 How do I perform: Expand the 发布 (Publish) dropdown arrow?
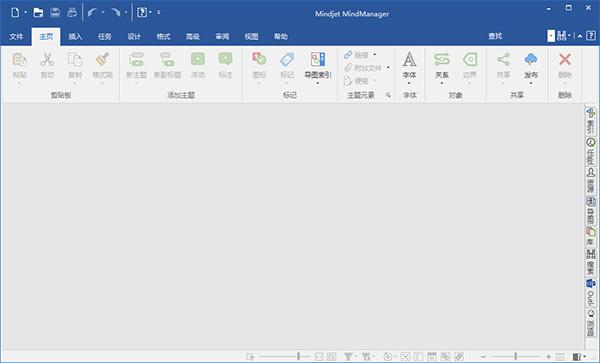(x=531, y=83)
